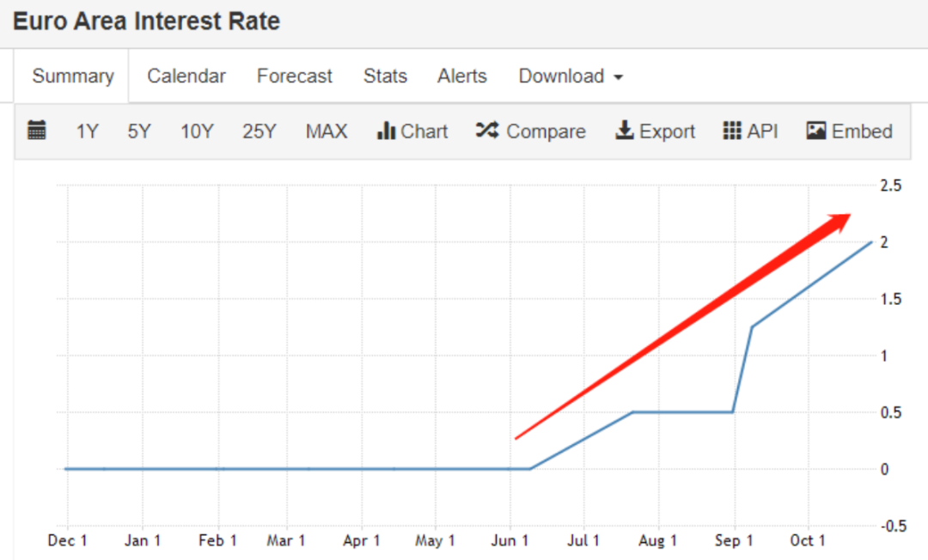Open the Calendar tab
This screenshot has height=560, width=928.
pos(186,76)
